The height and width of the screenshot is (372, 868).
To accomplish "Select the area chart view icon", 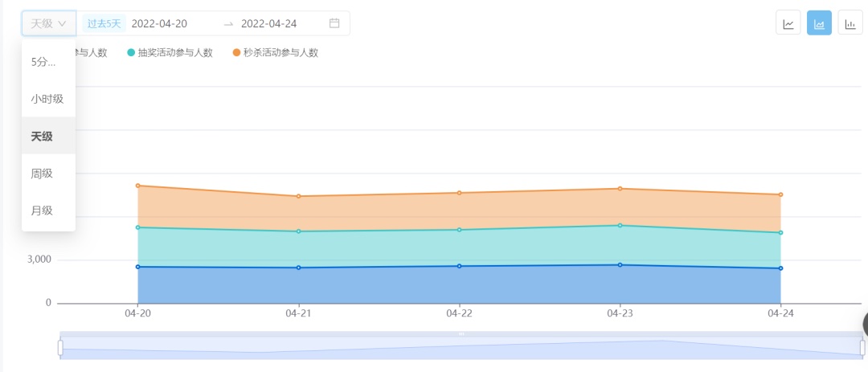I will [x=819, y=23].
